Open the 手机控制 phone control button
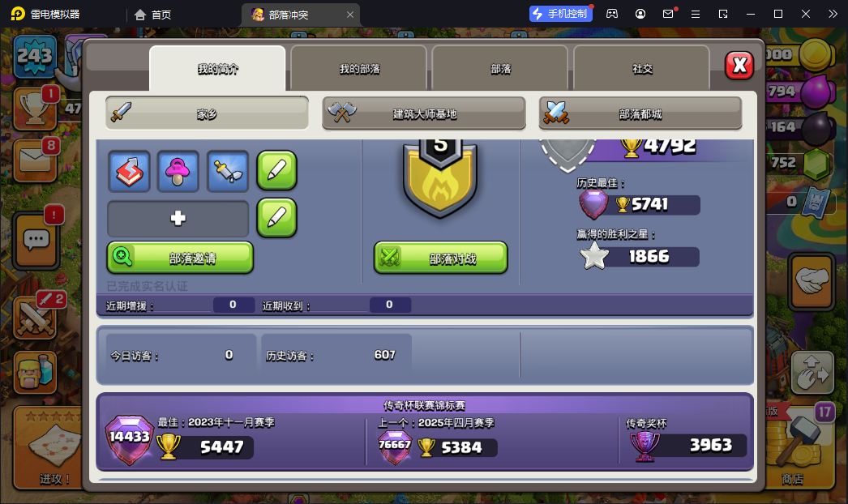The width and height of the screenshot is (848, 504). pos(561,14)
